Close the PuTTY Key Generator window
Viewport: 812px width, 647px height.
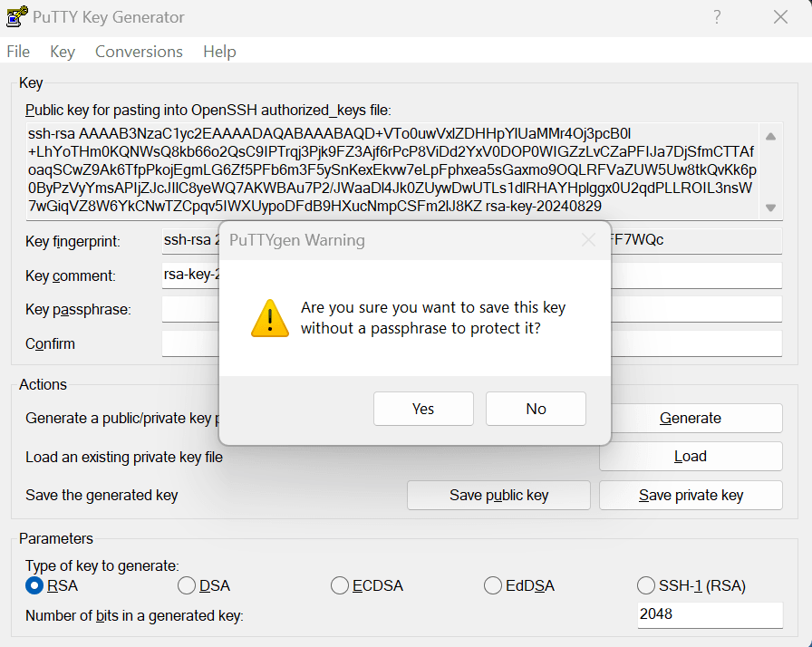pos(780,17)
